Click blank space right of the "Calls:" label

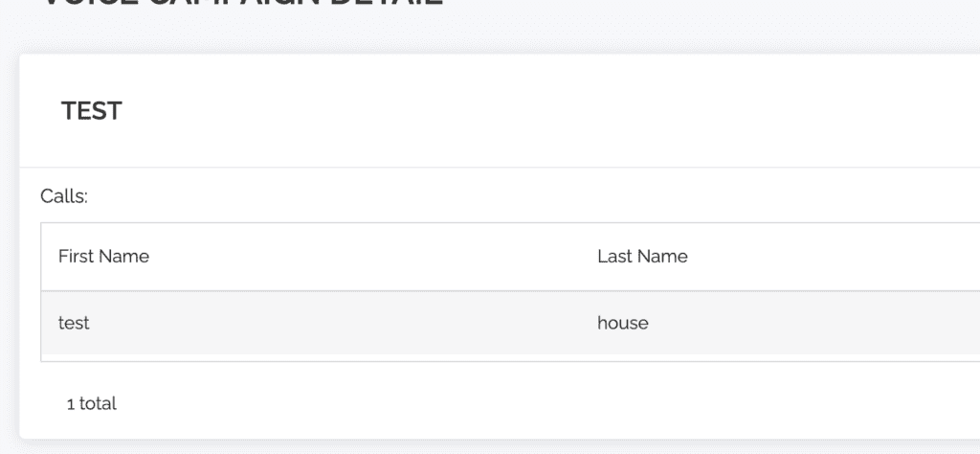tap(479, 196)
